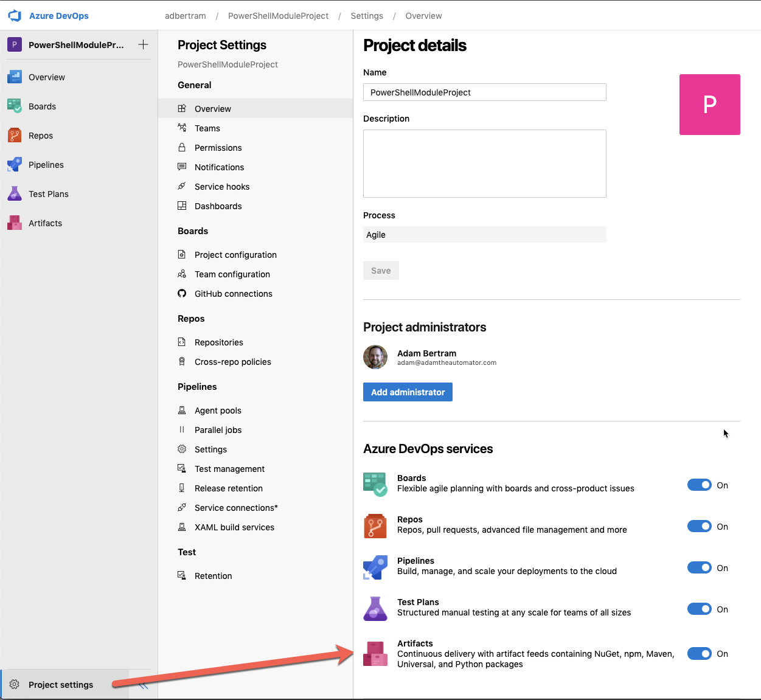Viewport: 761px width, 700px height.
Task: Click the Service hooks plug icon
Action: (x=182, y=186)
